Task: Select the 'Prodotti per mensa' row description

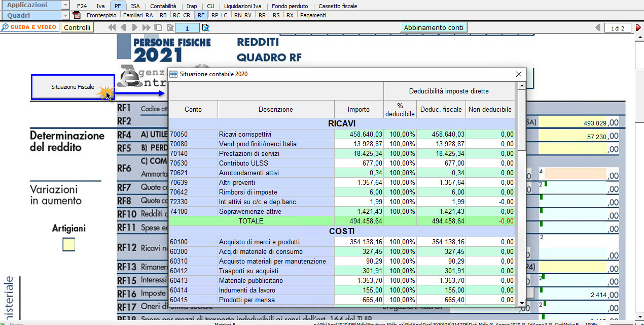Action: tap(276, 300)
